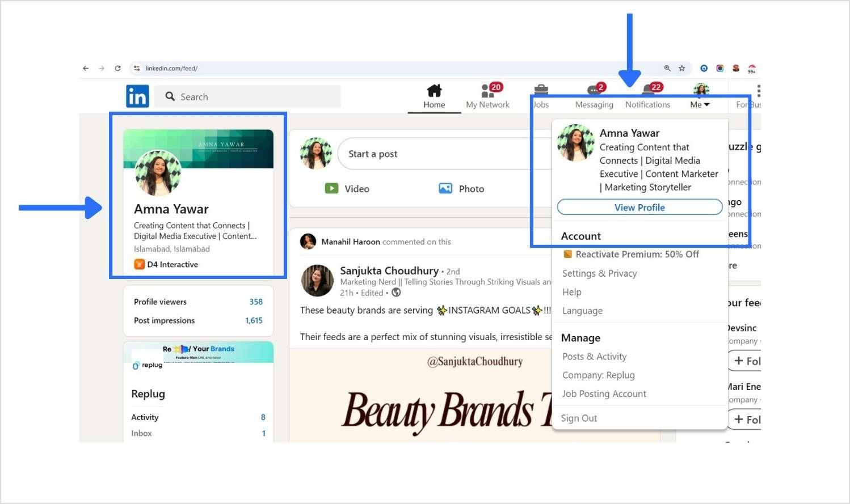Image resolution: width=850 pixels, height=504 pixels.
Task: Open the Home feed icon
Action: [434, 91]
